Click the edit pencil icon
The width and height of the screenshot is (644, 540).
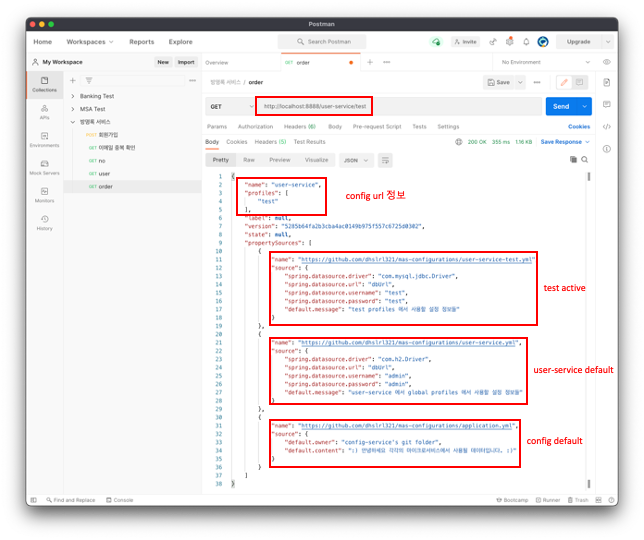(564, 83)
